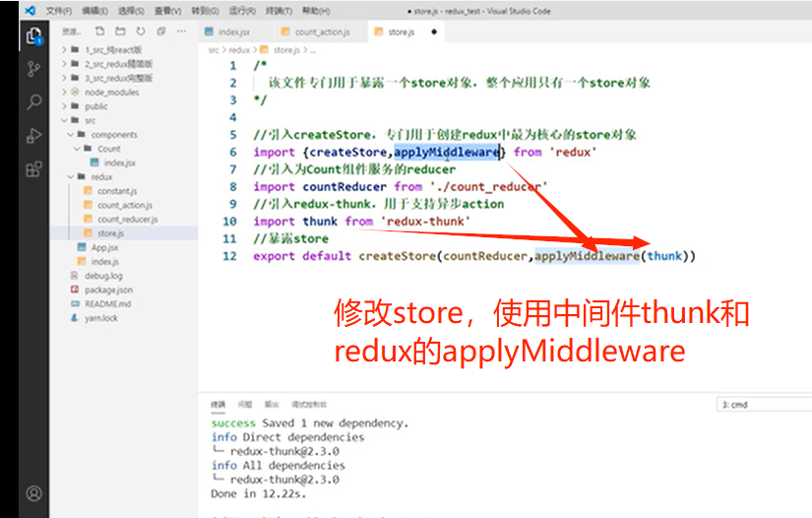Collapse the Count folder

pyautogui.click(x=108, y=149)
